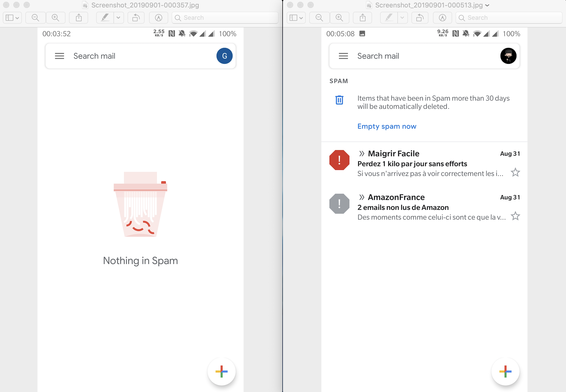The height and width of the screenshot is (392, 566).
Task: Click the 00:05:08 clock in right status bar
Action: tap(340, 34)
